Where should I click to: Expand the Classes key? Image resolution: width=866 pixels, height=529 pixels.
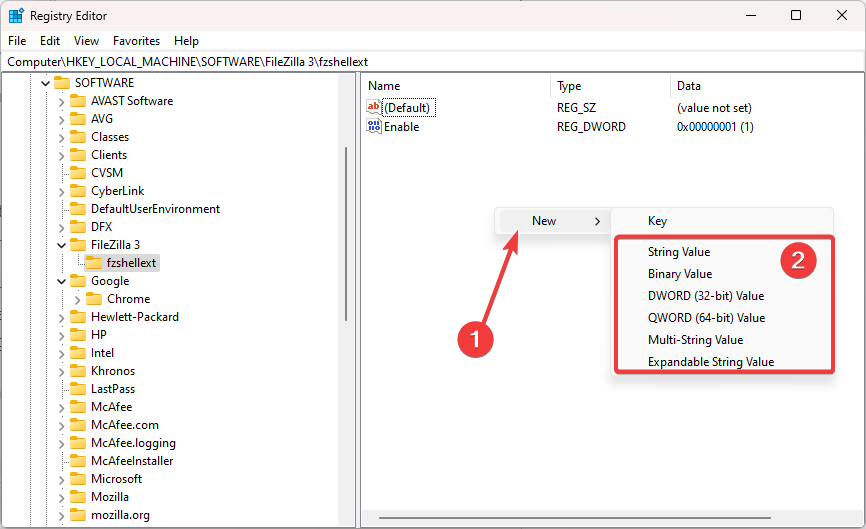point(61,137)
